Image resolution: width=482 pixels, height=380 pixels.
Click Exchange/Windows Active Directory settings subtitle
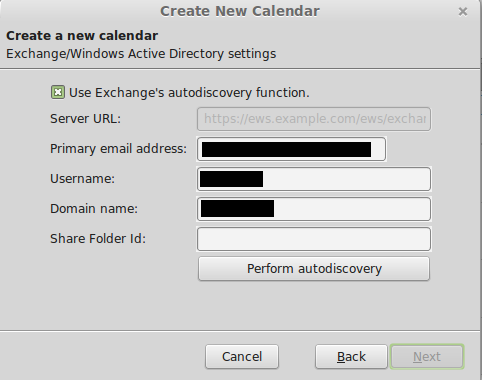click(141, 54)
